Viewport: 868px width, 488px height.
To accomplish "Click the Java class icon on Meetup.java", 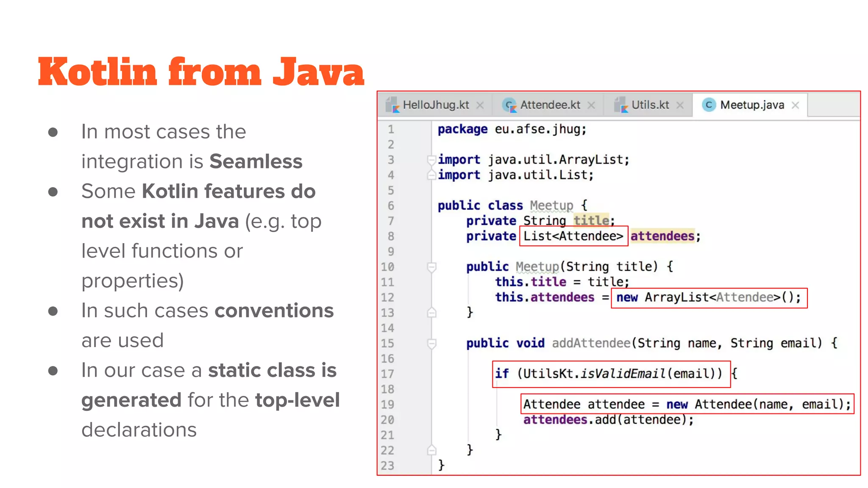I will 709,105.
